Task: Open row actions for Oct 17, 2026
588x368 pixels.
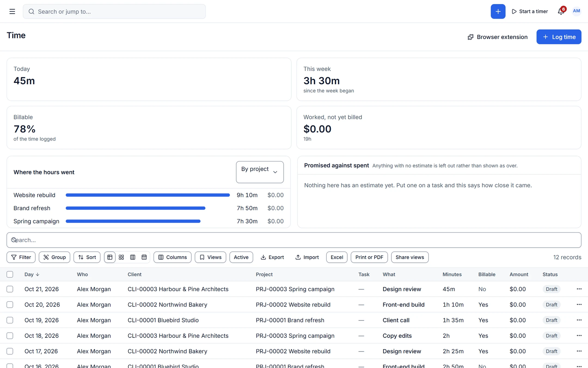Action: click(579, 351)
